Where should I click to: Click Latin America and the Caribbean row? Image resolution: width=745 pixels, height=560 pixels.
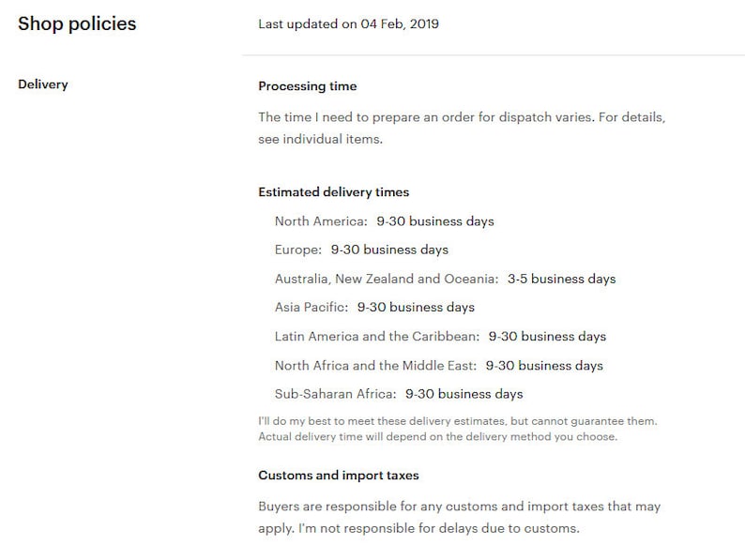coord(440,337)
